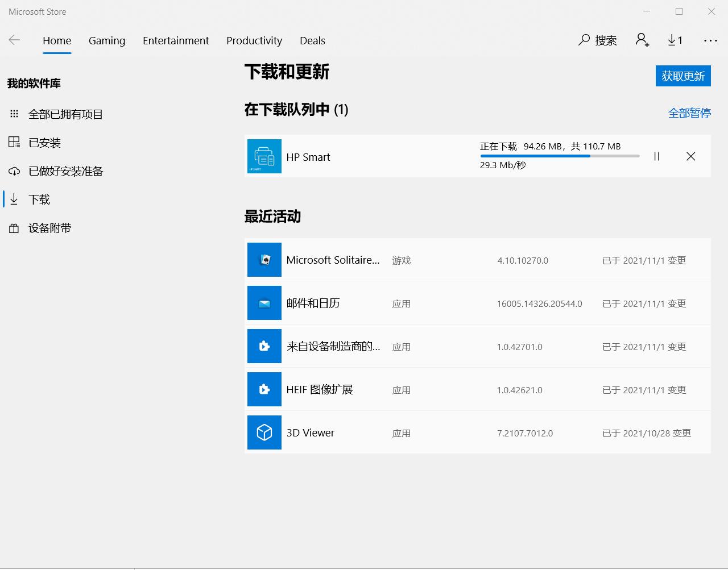
Task: Click version 1.0.42701.0
Action: click(519, 347)
